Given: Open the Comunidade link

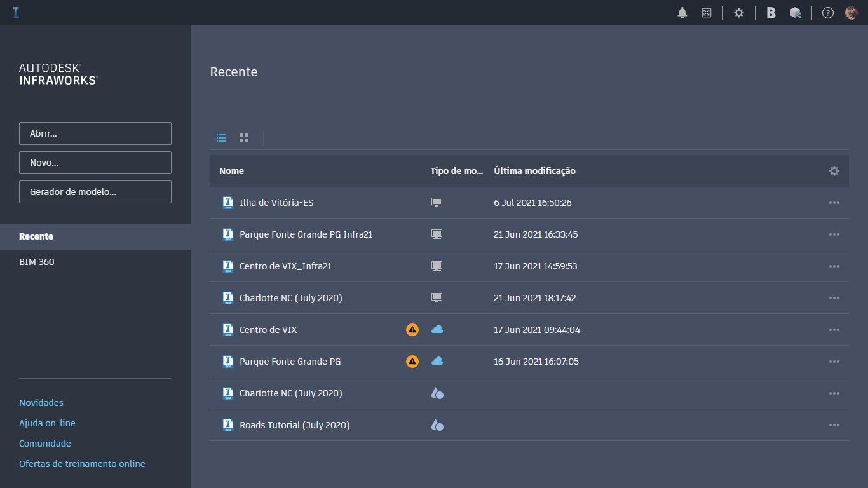Looking at the screenshot, I should [45, 444].
